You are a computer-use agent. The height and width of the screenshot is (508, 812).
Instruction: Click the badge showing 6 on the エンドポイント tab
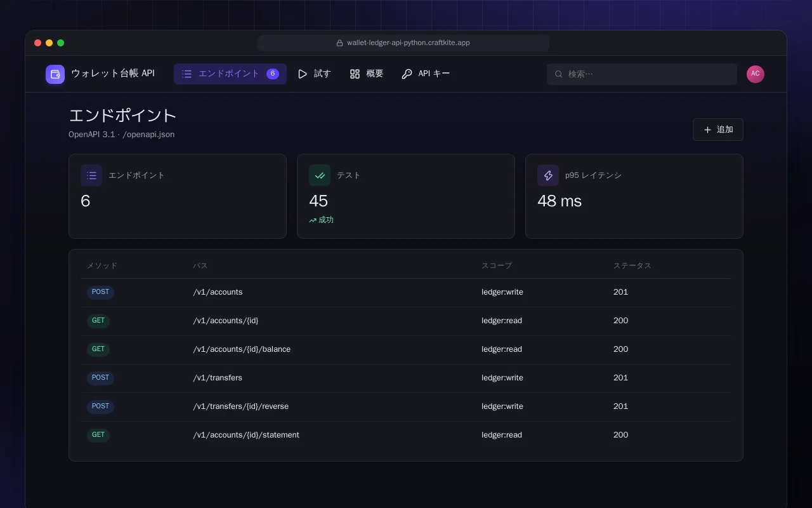[273, 74]
